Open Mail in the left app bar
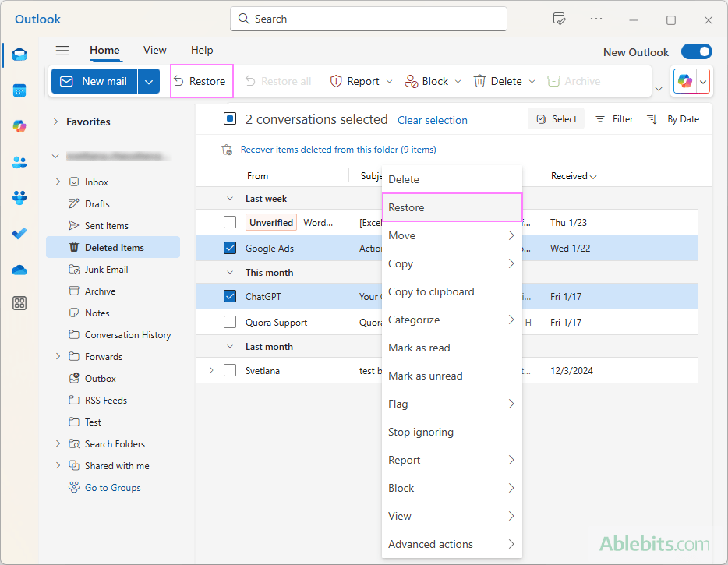728x565 pixels. coord(19,55)
